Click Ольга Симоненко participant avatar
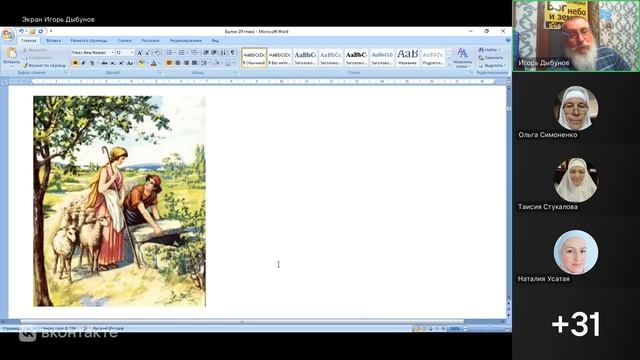640x360 pixels. [576, 108]
